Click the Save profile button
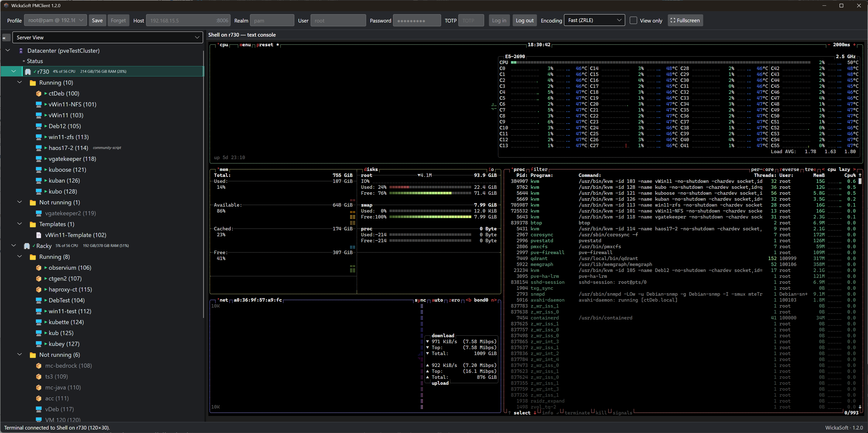The height and width of the screenshot is (433, 868). click(x=97, y=21)
